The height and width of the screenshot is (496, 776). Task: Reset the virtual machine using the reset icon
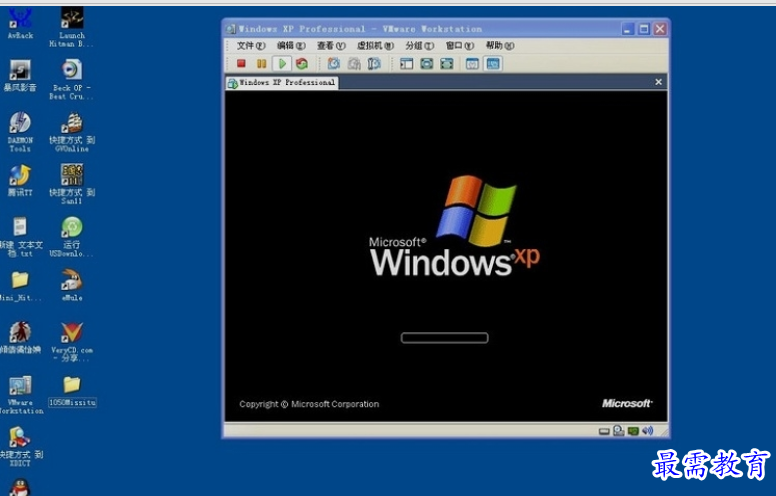tap(302, 63)
